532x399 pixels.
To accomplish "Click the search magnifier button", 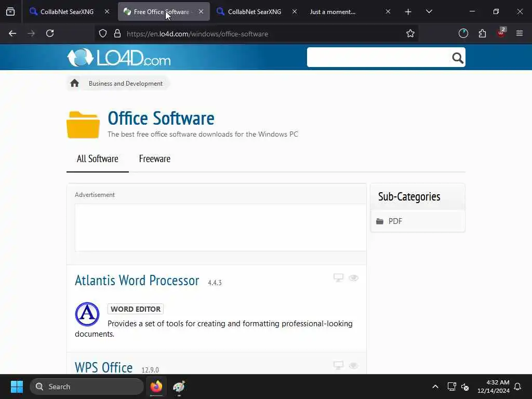I will click(x=457, y=58).
